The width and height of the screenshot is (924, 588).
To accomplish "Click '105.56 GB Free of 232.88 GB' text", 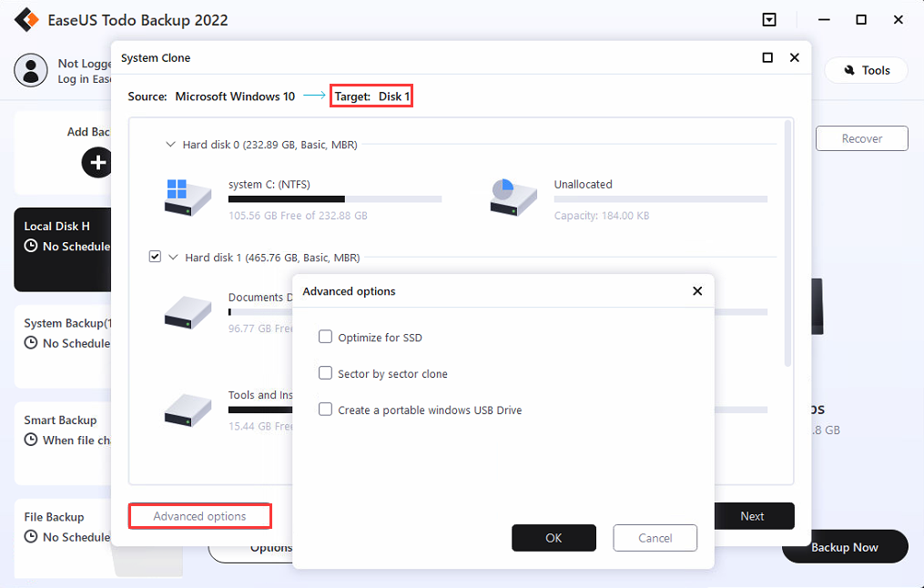I will pyautogui.click(x=298, y=216).
